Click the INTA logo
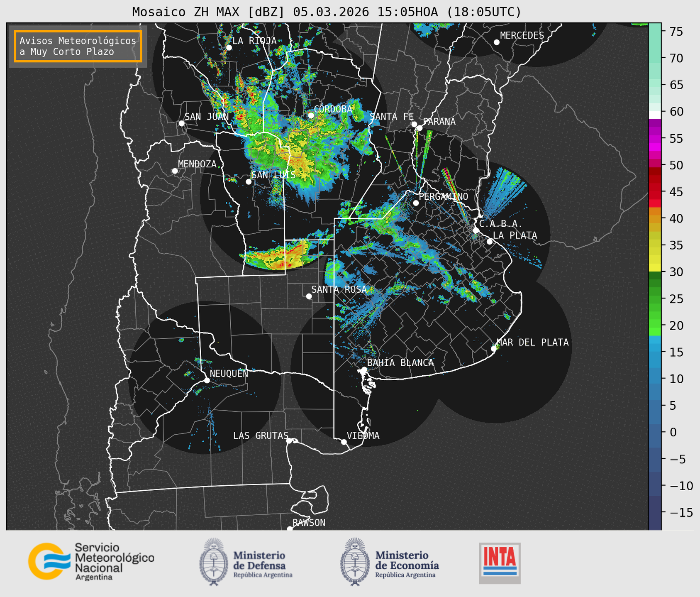Screen dimensions: 700x597 [500, 563]
